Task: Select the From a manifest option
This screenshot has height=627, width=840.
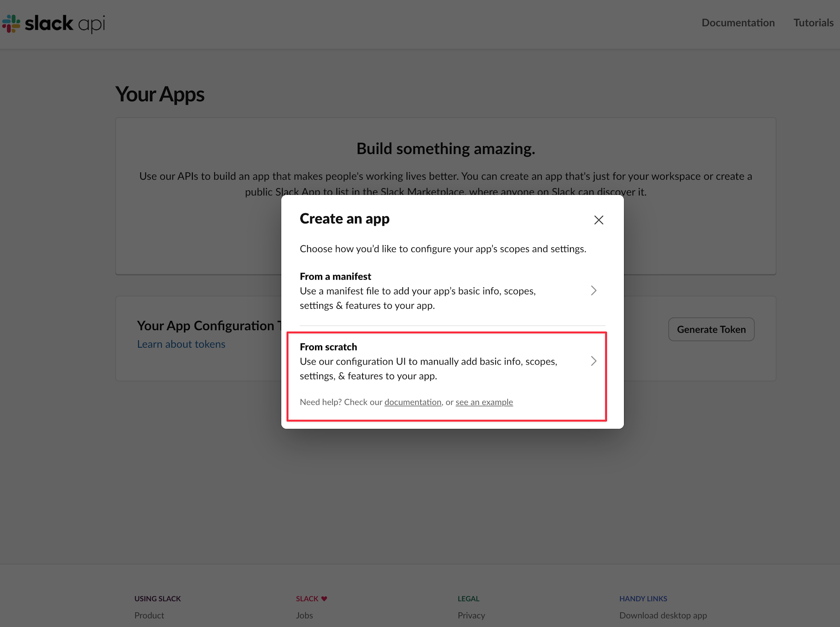Action: coord(336,276)
